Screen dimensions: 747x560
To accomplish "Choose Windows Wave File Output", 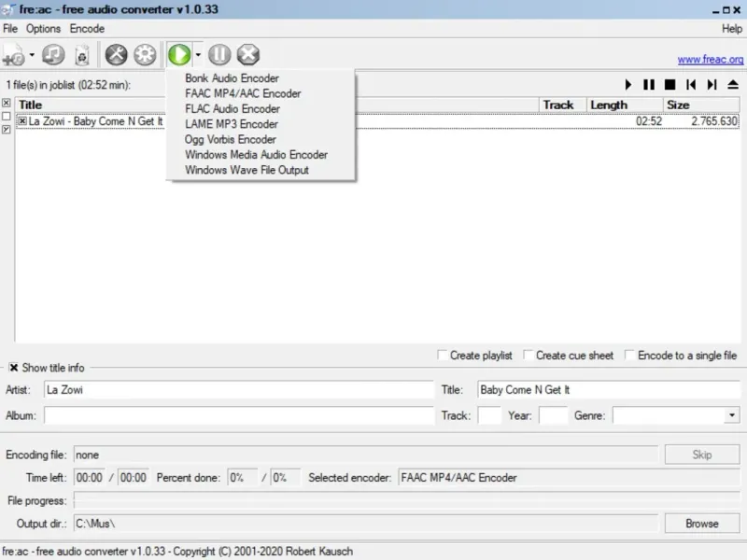I will click(247, 170).
